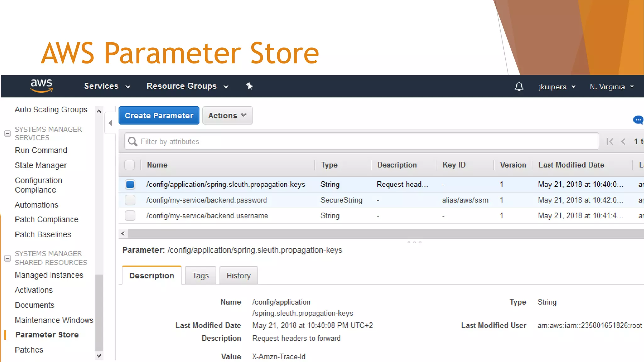Image resolution: width=644 pixels, height=362 pixels.
Task: Switch to the Description tab
Action: (x=152, y=276)
